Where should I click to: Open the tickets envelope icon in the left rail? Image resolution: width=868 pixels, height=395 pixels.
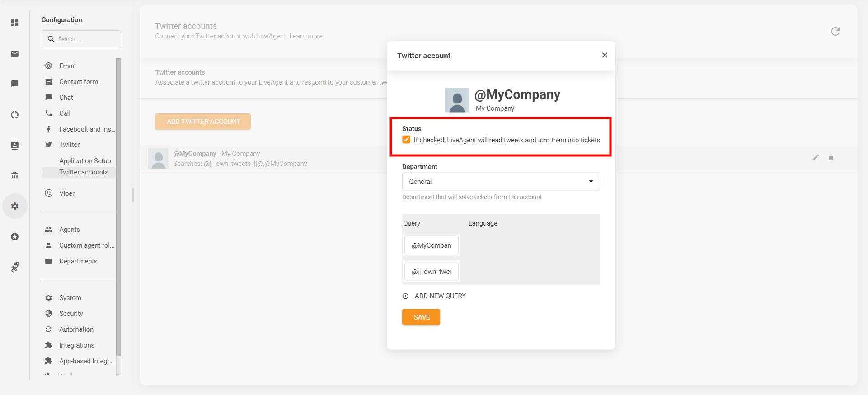[15, 54]
